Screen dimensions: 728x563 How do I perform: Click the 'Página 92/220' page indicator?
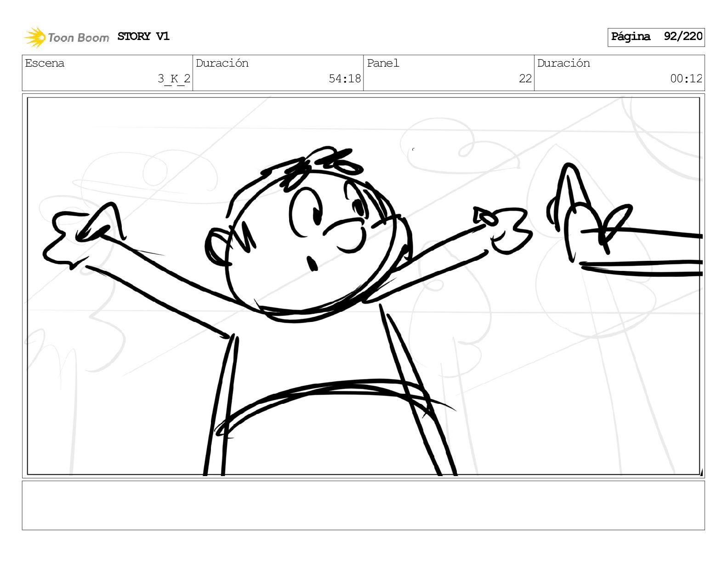pyautogui.click(x=656, y=37)
